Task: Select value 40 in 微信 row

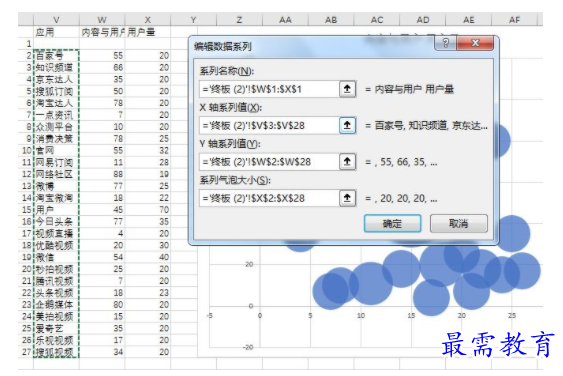Action: click(148, 257)
